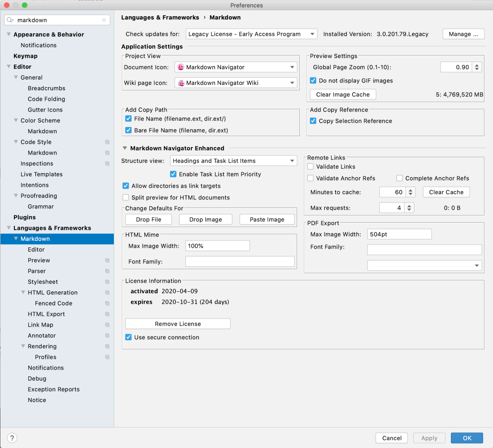Viewport: 493px width, 448px height.
Task: Click HTML Mime Max Image Width field
Action: click(x=217, y=246)
